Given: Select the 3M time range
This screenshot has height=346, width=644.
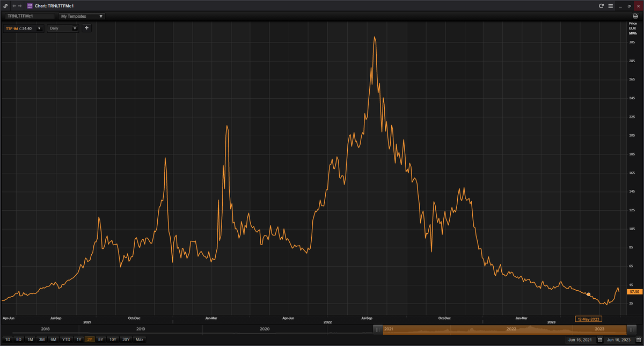Looking at the screenshot, I should tap(42, 340).
